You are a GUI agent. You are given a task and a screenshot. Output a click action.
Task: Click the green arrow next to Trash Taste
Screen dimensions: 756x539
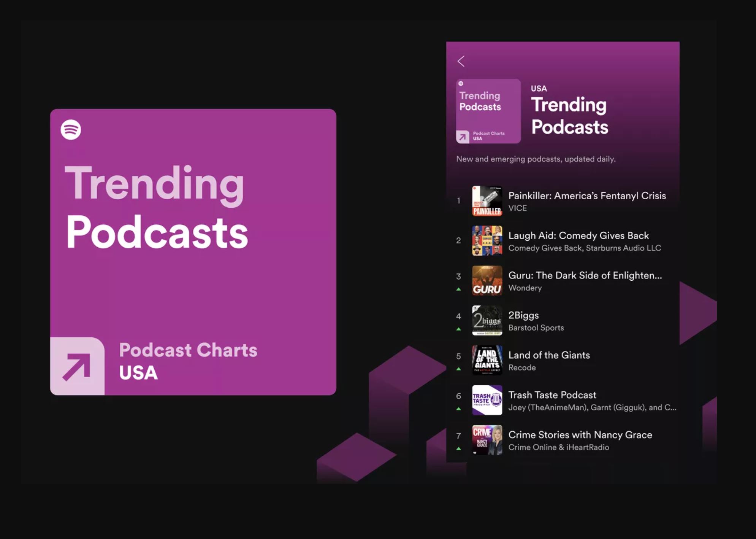click(459, 408)
